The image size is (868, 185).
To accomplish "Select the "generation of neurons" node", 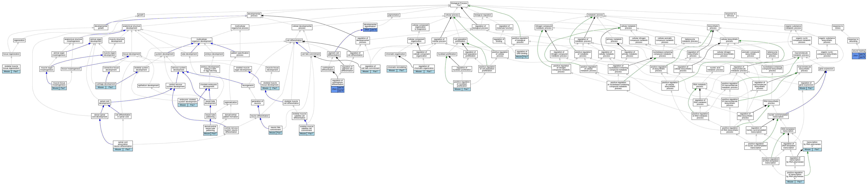I will pos(257,102).
